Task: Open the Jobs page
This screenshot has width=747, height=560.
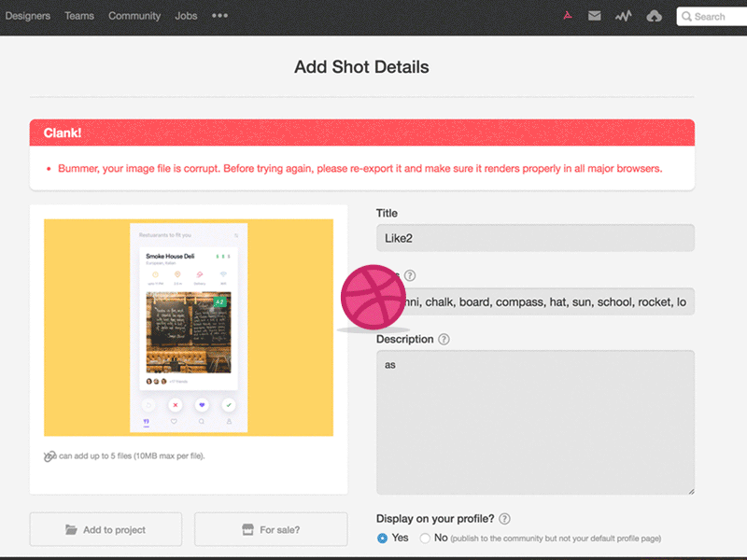Action: pos(186,16)
